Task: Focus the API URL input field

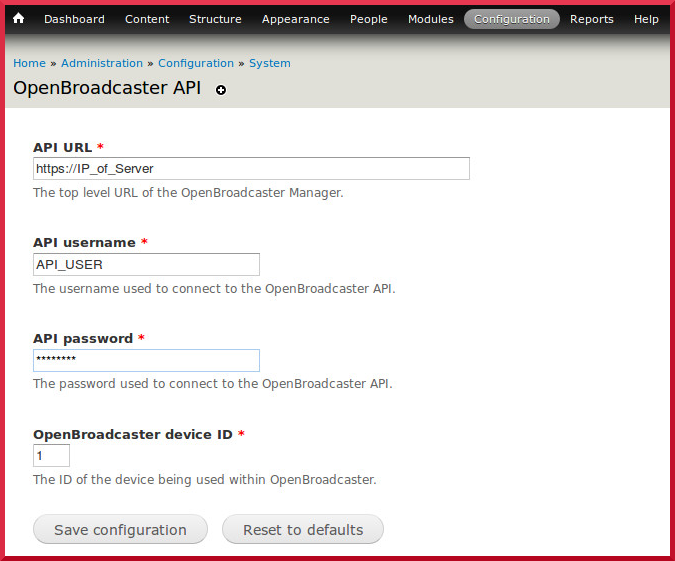Action: (251, 168)
